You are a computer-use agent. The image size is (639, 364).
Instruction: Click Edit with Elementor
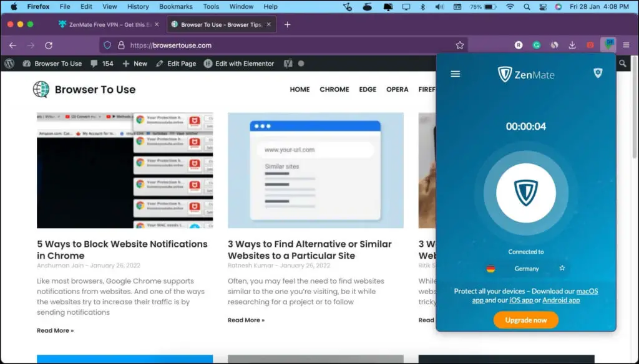click(x=239, y=64)
